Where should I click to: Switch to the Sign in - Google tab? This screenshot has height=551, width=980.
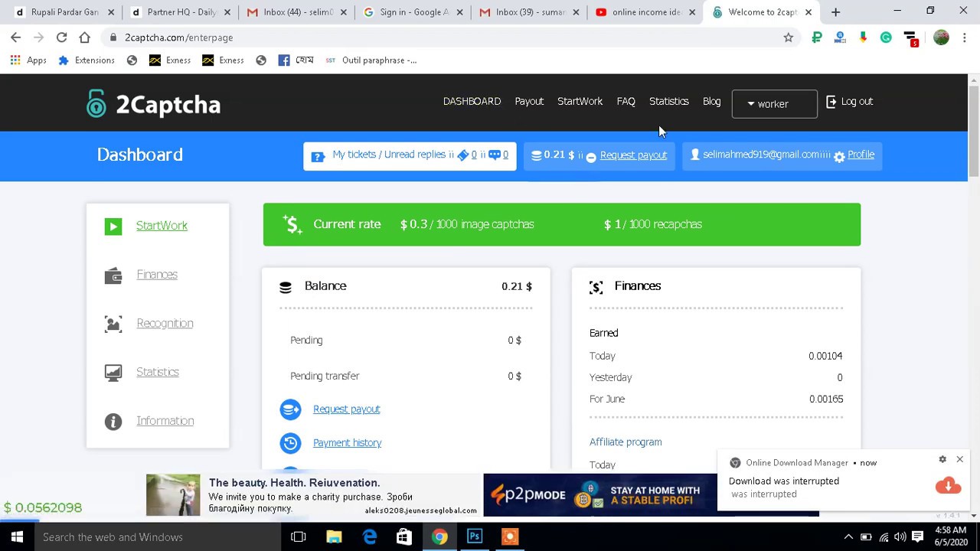tap(413, 12)
